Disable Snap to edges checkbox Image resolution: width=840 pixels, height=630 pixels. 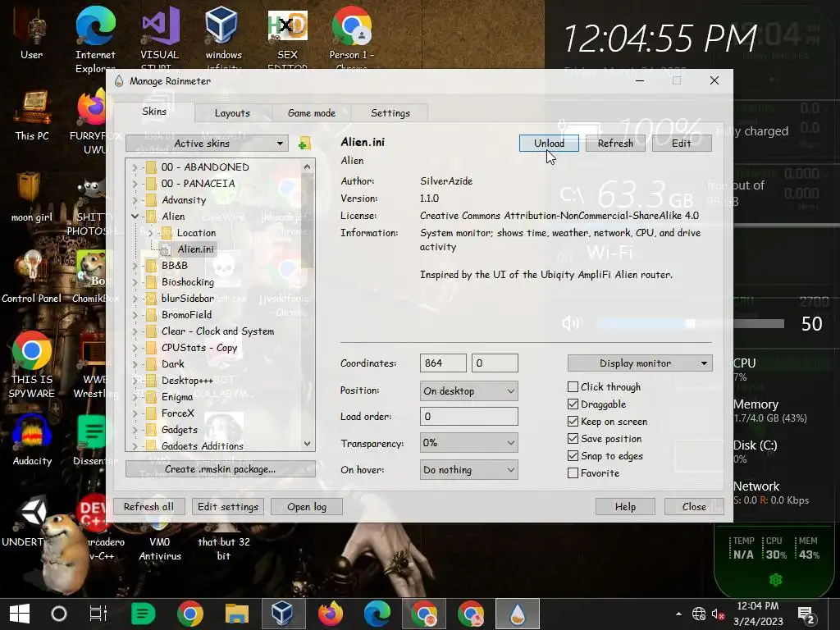pos(573,455)
